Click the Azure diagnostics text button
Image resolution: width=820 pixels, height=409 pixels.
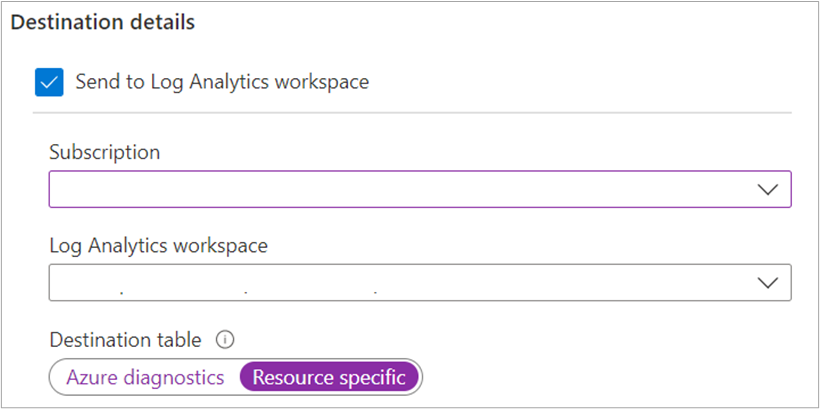(145, 377)
